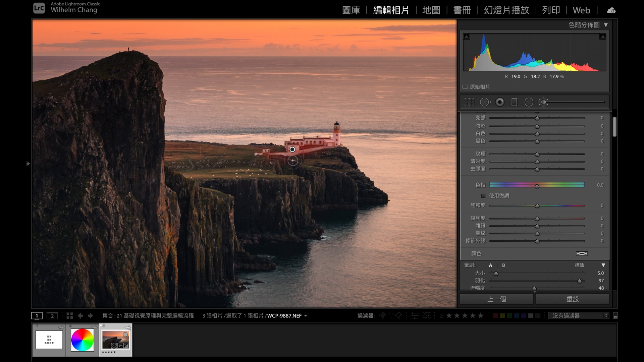Collapse the 色階分佈圖 histogram panel
Image resolution: width=644 pixels, height=362 pixels.
coord(606,25)
